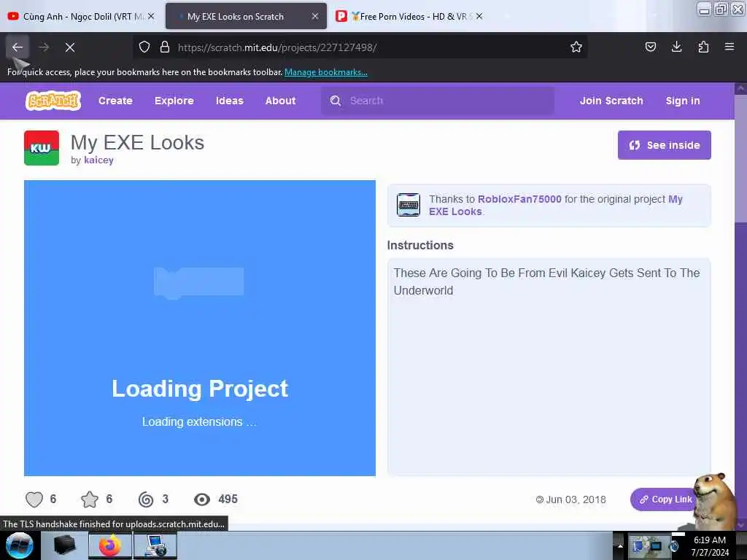The image size is (747, 560).
Task: Click the page vertical scrollbar thumb
Action: pyautogui.click(x=741, y=157)
